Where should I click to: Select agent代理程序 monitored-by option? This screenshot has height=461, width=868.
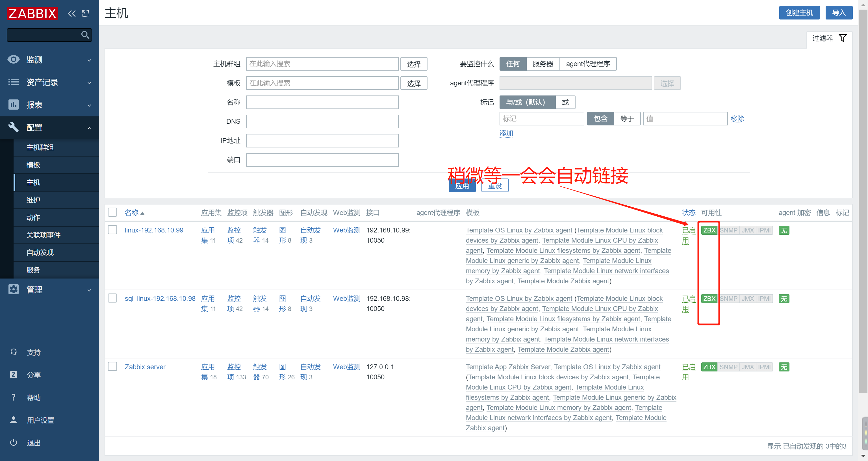point(588,64)
